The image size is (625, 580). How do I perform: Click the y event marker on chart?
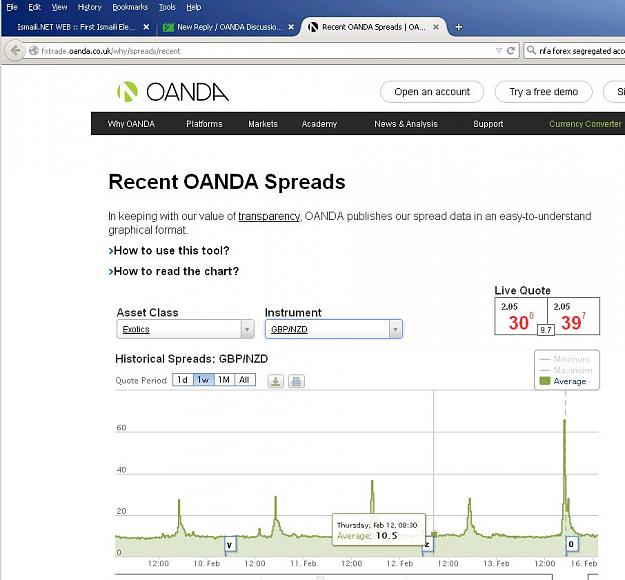(x=230, y=545)
